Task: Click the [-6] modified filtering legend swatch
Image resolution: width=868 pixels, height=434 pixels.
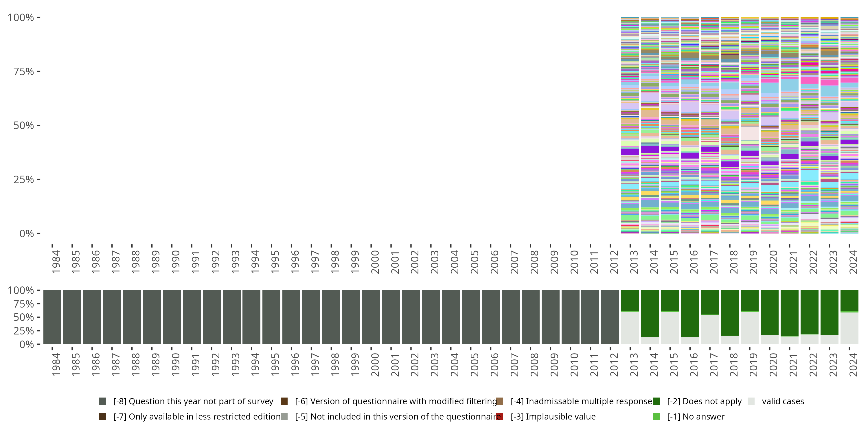Action: (284, 401)
